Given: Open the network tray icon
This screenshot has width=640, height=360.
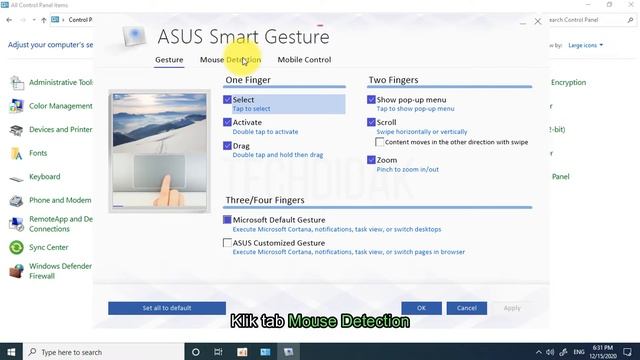Looking at the screenshot, I should [564, 352].
